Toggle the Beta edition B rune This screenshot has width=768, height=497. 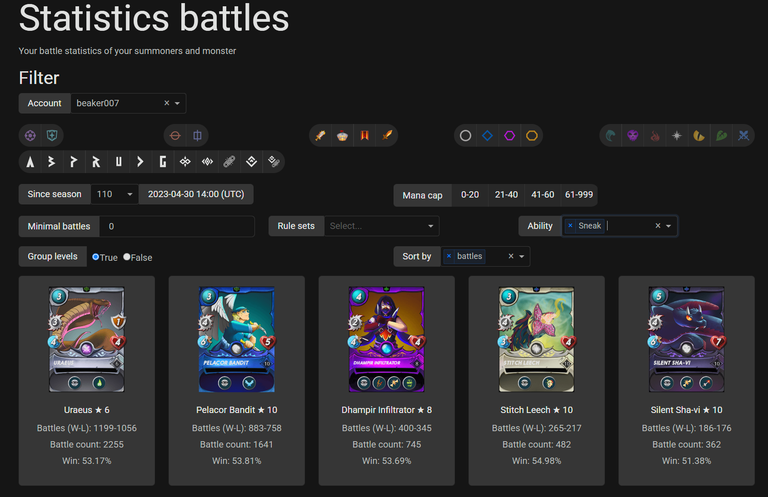point(52,162)
